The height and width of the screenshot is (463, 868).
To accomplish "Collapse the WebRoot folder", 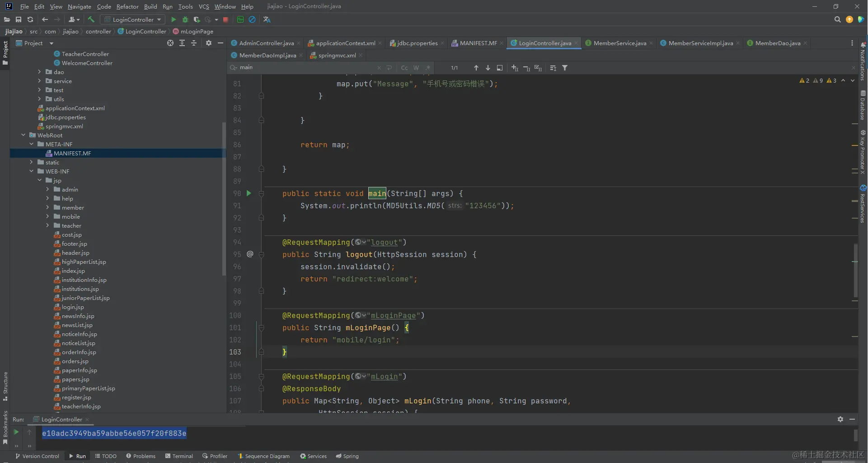I will [x=23, y=135].
